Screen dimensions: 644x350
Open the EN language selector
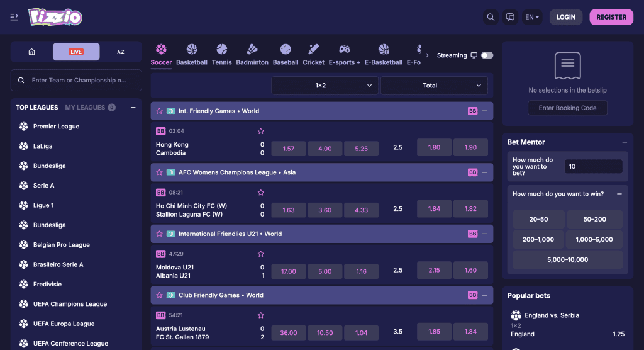[532, 17]
